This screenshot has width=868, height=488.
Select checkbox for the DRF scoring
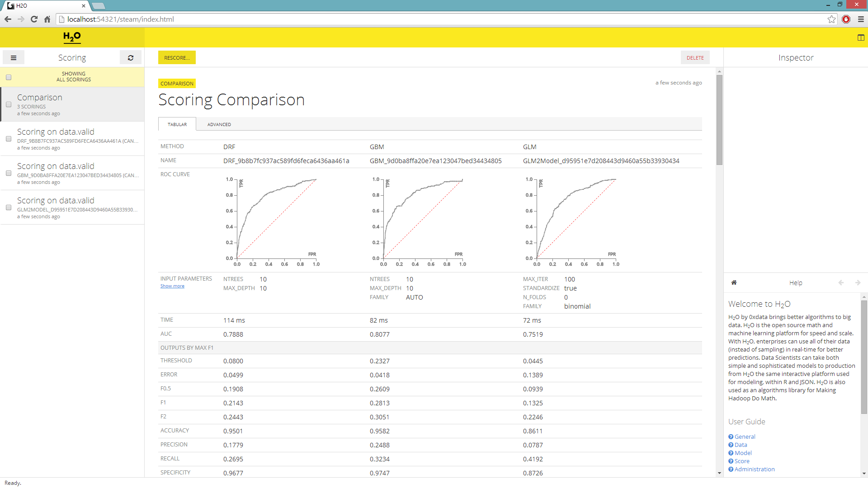coord(9,139)
